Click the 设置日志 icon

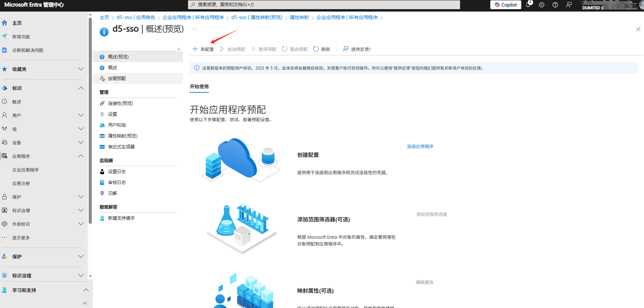click(102, 172)
